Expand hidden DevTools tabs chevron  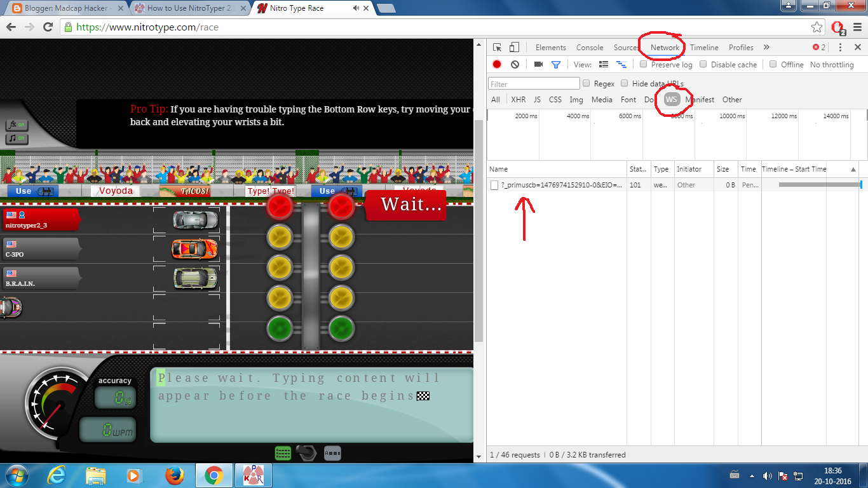[x=766, y=48]
